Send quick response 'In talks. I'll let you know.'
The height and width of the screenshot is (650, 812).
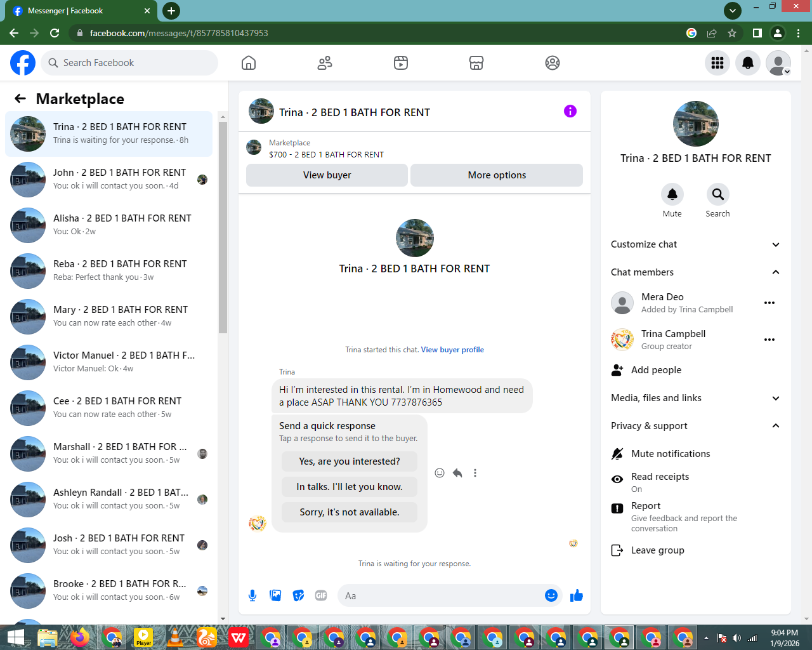[350, 487]
